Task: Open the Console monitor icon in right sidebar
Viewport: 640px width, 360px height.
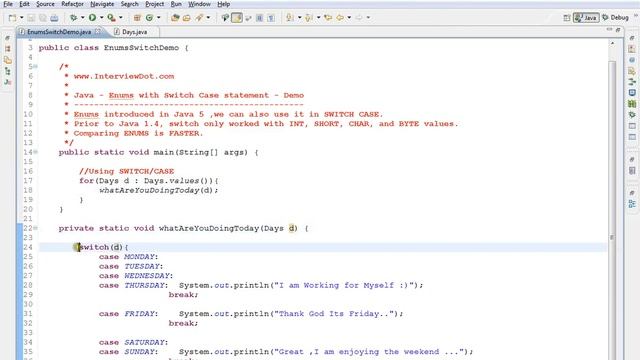Action: click(632, 93)
